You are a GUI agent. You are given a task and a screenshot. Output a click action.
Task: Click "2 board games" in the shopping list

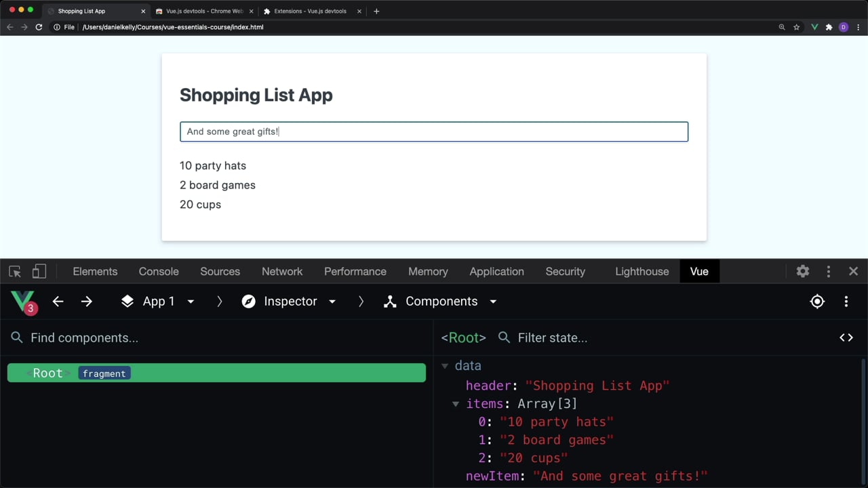218,185
